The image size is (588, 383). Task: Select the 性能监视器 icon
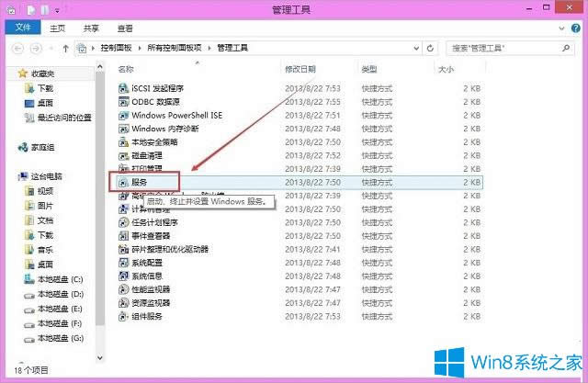(123, 289)
